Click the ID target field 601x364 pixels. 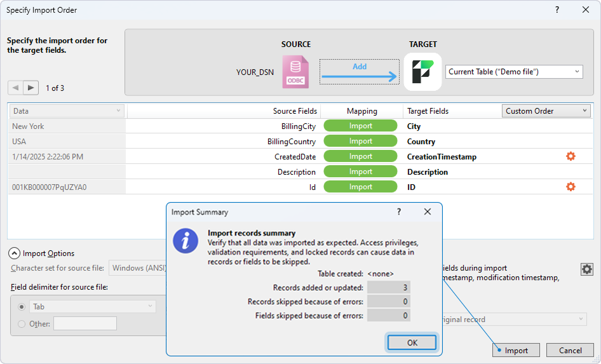[411, 187]
